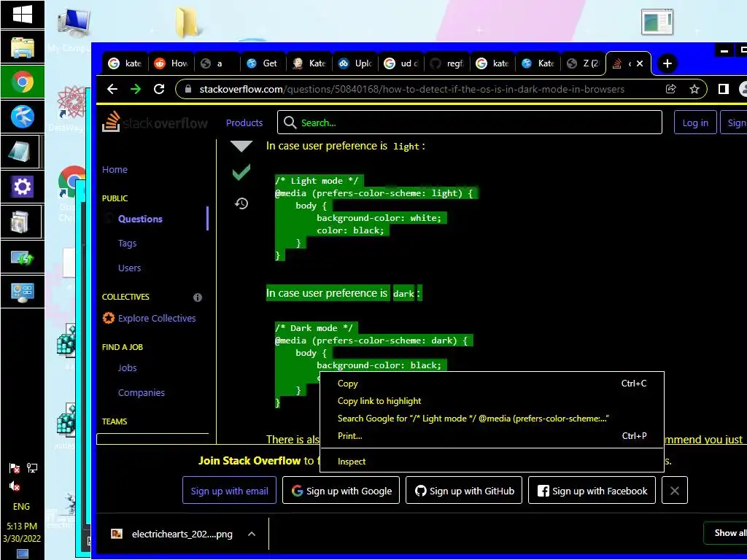This screenshot has width=747, height=560.
Task: Open the Products menu
Action: (x=244, y=122)
